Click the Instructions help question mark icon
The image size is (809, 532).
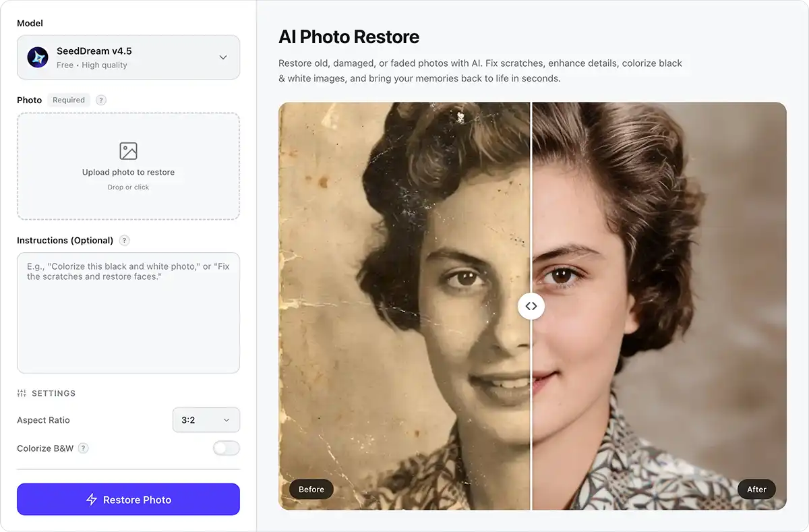coord(123,240)
